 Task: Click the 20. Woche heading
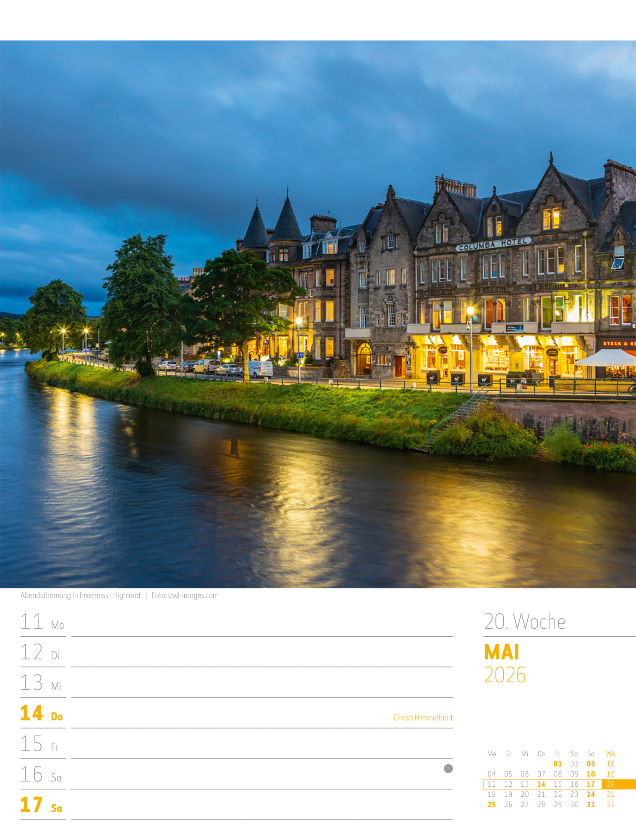point(524,622)
